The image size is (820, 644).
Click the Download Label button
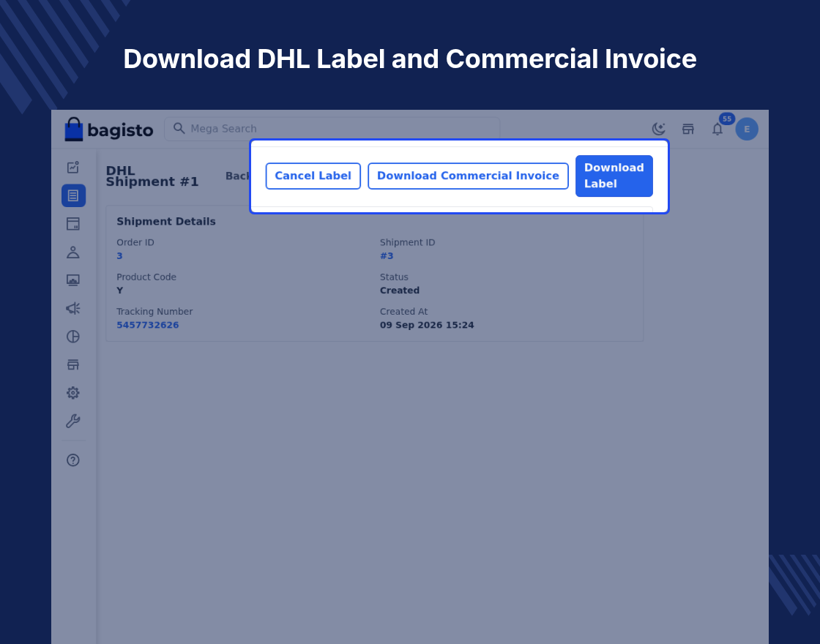(614, 176)
